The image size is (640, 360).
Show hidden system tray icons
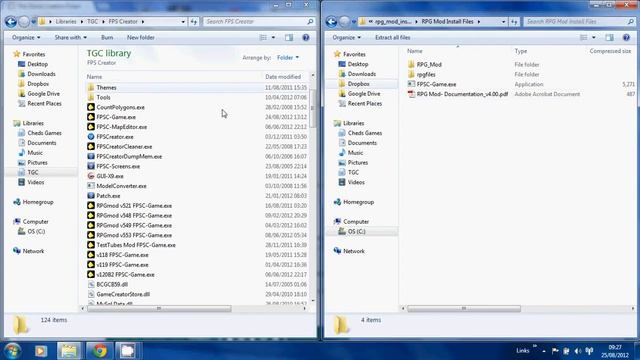(x=544, y=351)
